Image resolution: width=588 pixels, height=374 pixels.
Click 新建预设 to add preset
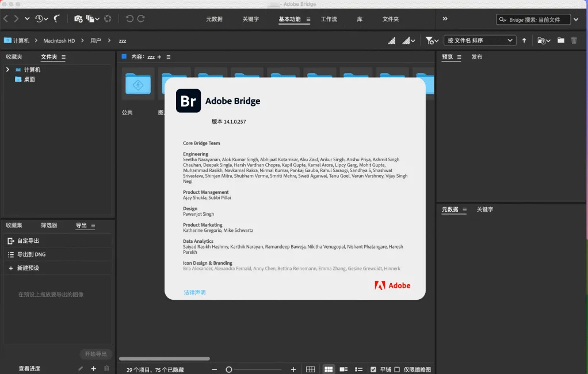point(58,268)
